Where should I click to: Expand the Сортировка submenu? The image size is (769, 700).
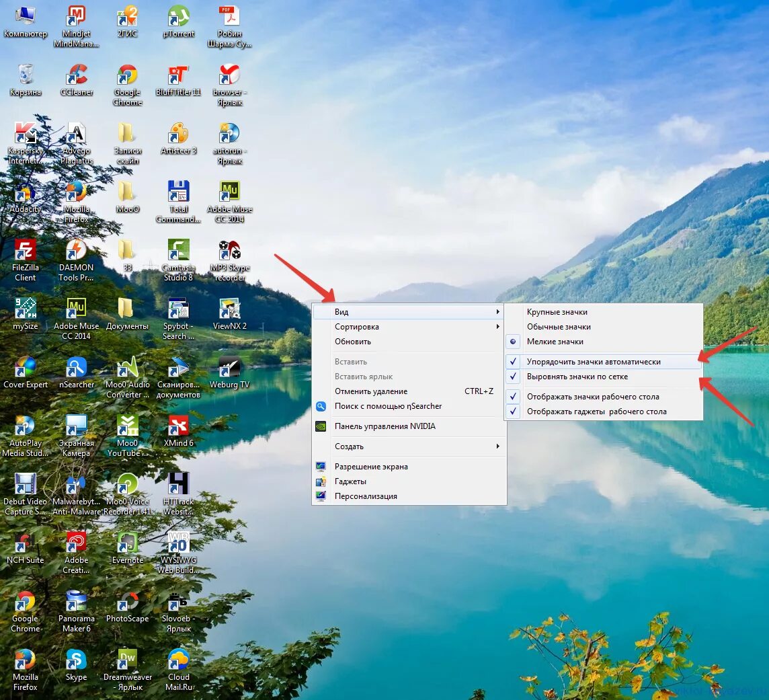point(409,327)
